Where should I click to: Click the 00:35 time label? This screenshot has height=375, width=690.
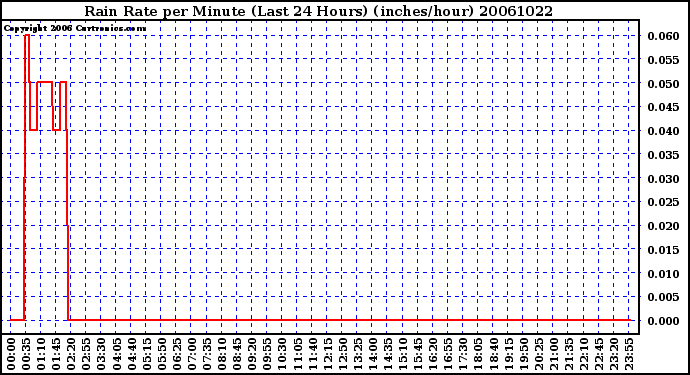pyautogui.click(x=26, y=354)
